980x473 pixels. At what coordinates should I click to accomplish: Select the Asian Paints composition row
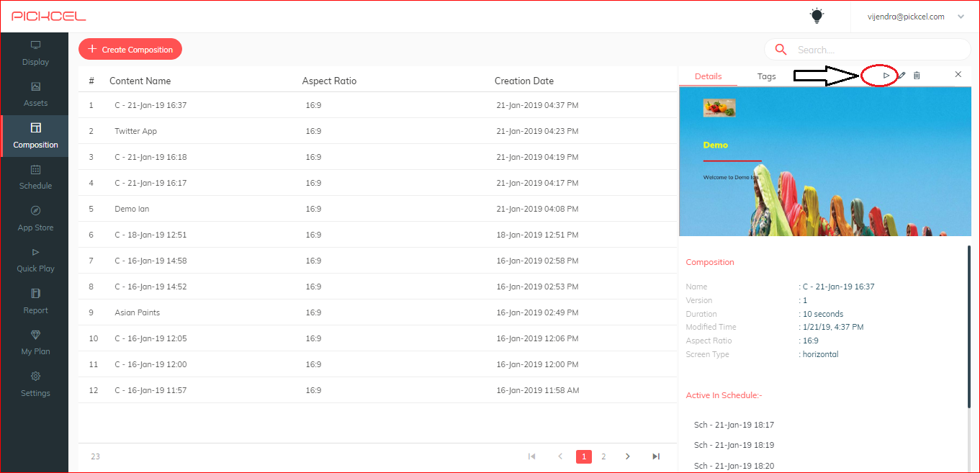[377, 312]
